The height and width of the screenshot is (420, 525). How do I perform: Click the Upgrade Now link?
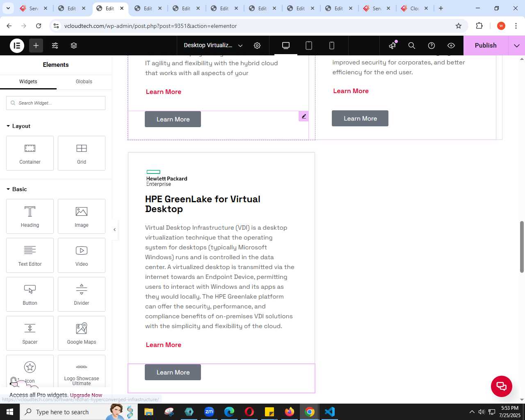tap(86, 395)
